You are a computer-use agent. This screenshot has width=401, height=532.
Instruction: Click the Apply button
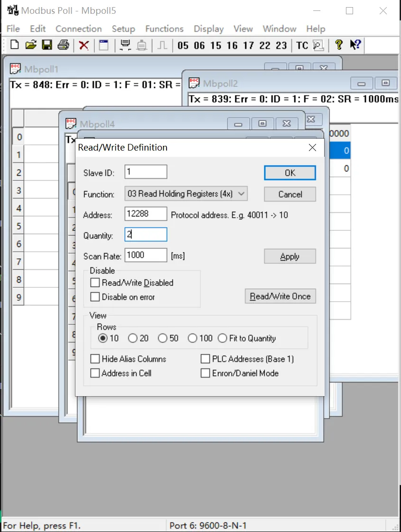290,256
